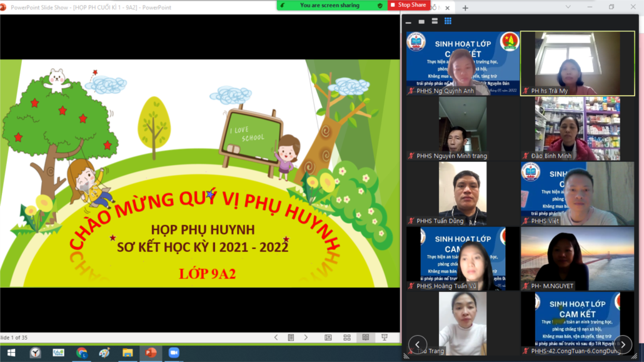This screenshot has width=644, height=362.
Task: Click the green screen sharing shield icon
Action: [x=380, y=5]
